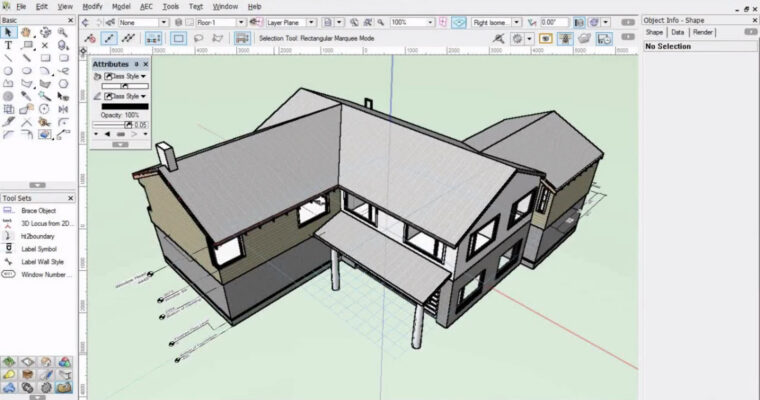Screen dimensions: 760x400
Task: Select the arrow Selection tool
Action: pyautogui.click(x=8, y=32)
